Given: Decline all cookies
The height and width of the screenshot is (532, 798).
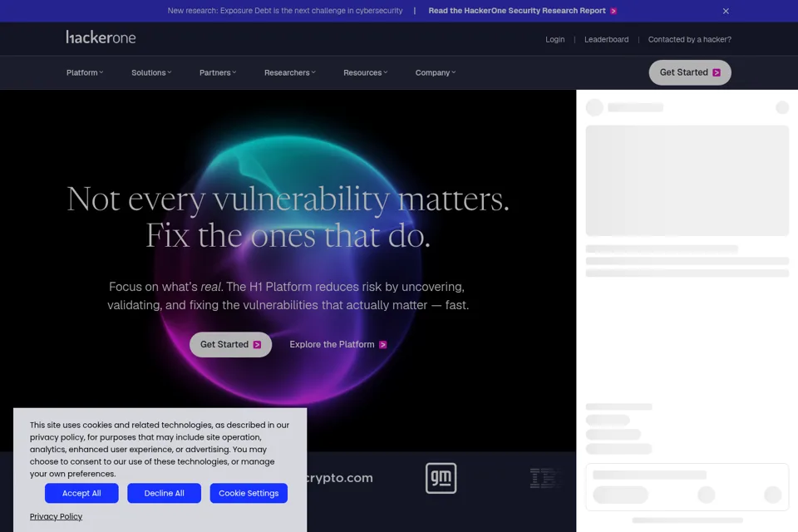Looking at the screenshot, I should tap(164, 493).
